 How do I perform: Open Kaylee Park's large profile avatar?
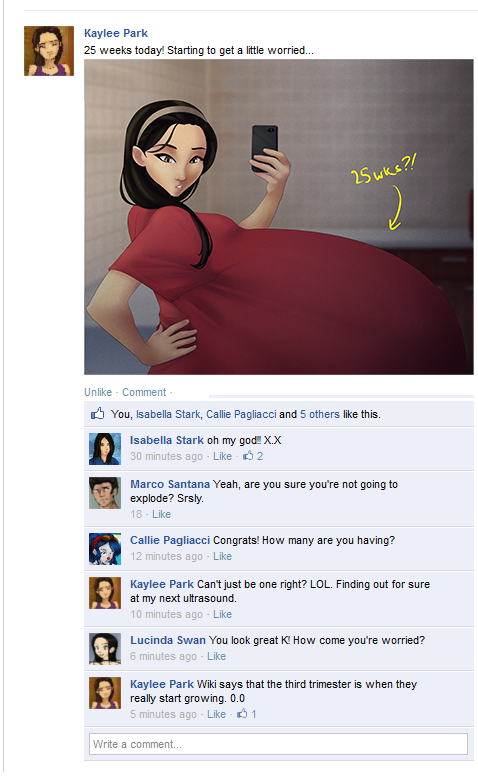point(49,51)
